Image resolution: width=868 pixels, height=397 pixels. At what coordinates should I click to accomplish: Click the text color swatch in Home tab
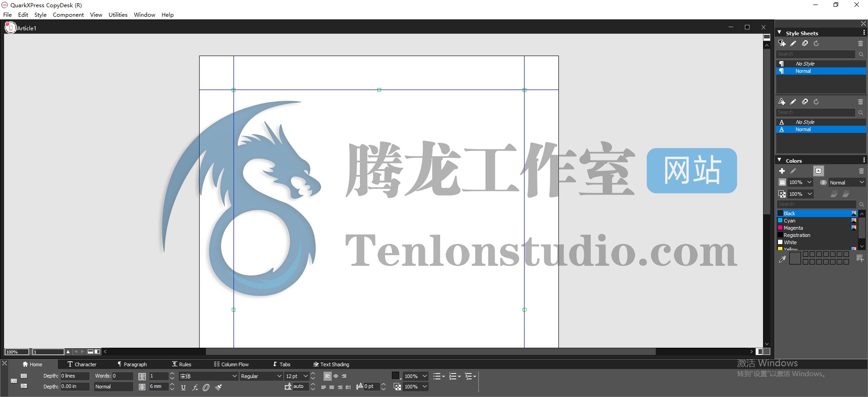(396, 376)
